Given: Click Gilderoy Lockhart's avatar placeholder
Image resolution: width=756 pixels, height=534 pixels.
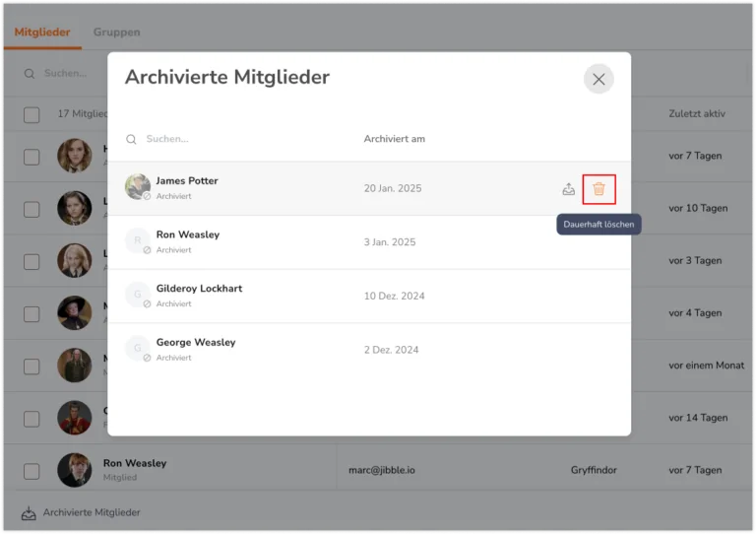Looking at the screenshot, I should (138, 294).
